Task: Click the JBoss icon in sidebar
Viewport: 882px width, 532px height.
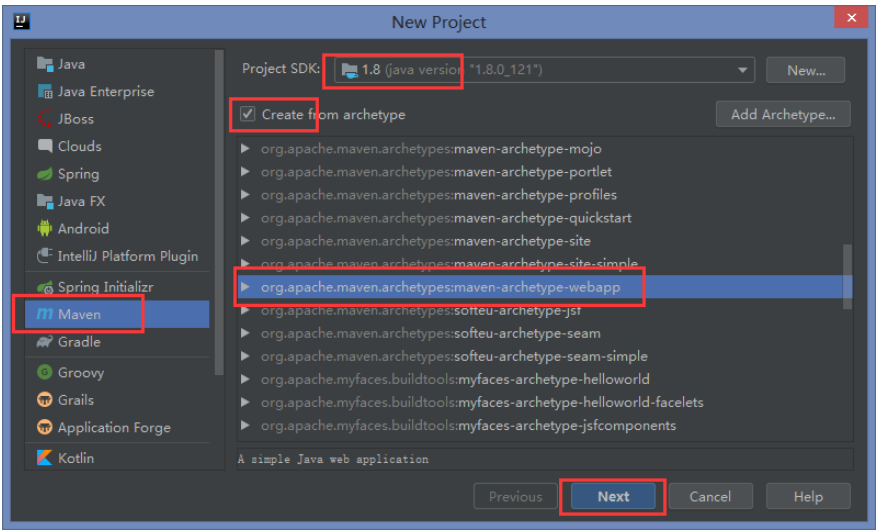Action: [x=44, y=119]
